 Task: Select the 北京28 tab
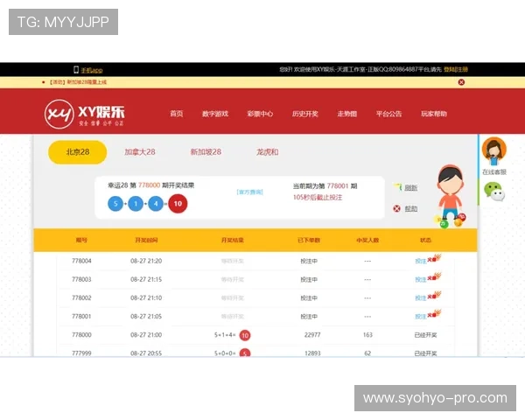coord(78,152)
